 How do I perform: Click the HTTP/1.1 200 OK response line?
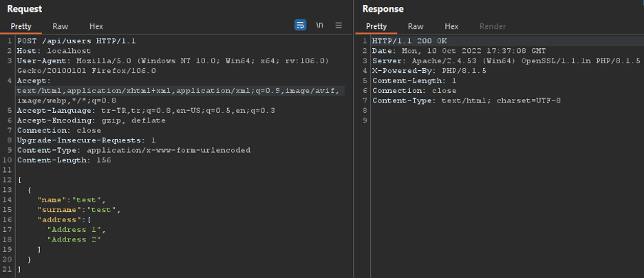click(x=409, y=41)
